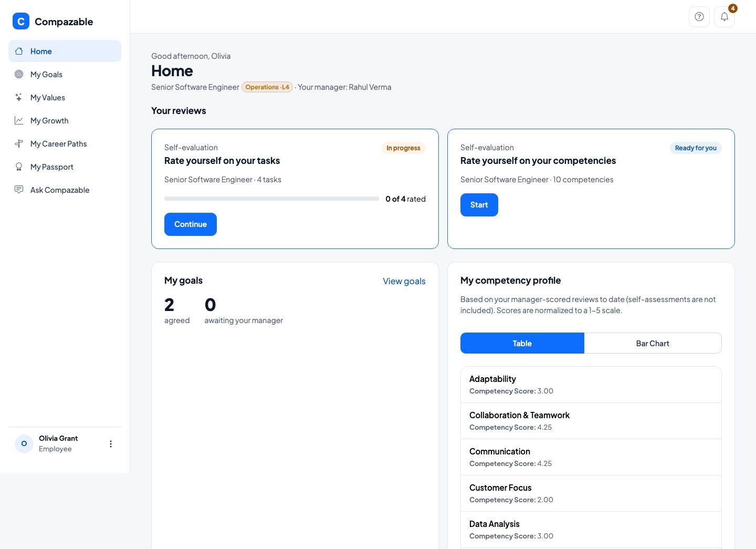Open the notifications bell icon
The width and height of the screenshot is (756, 549).
(724, 17)
